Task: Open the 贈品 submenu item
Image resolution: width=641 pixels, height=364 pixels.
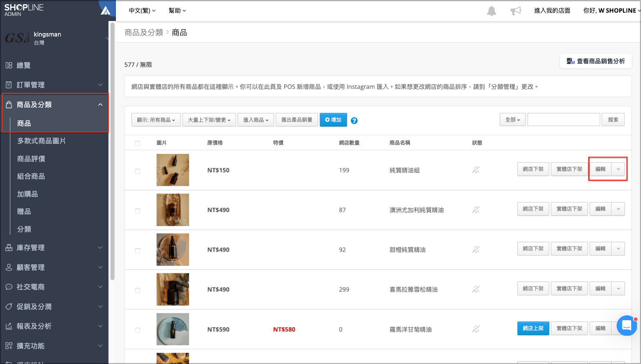Action: point(24,211)
